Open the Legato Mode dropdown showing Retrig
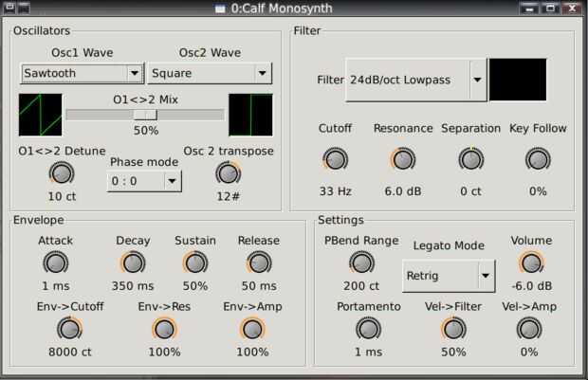 point(449,276)
